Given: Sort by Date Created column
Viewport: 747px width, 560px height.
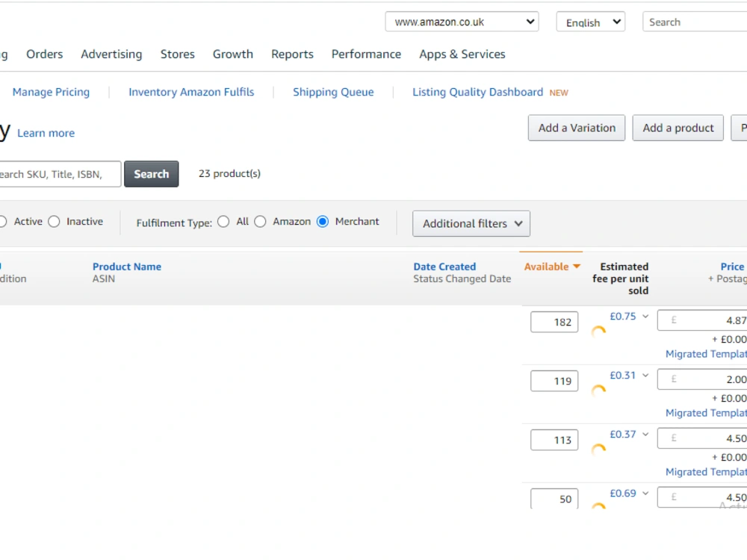Looking at the screenshot, I should click(x=444, y=267).
